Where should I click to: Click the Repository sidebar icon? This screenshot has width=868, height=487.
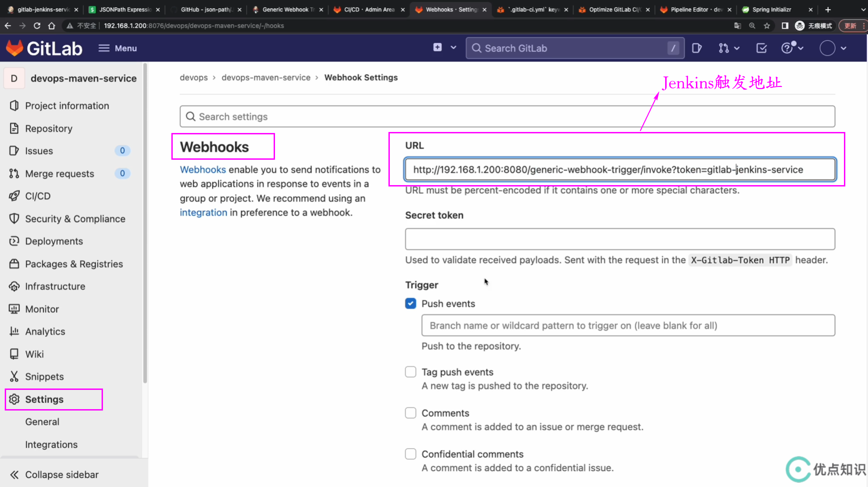[14, 128]
